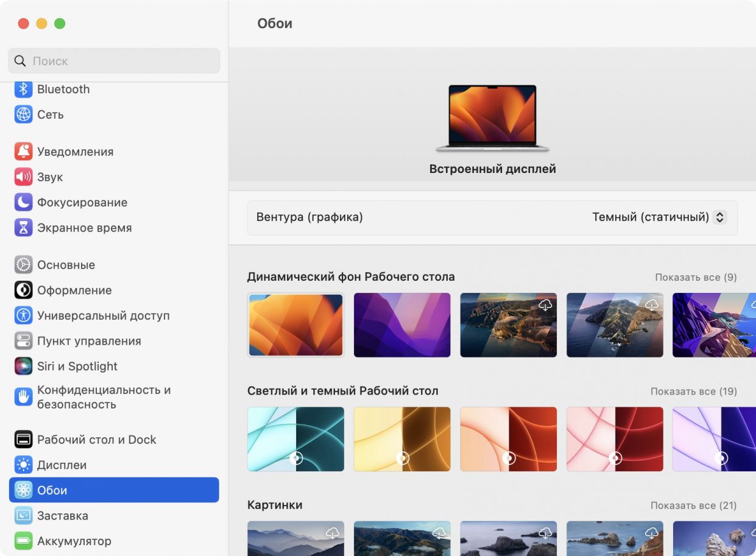This screenshot has height=556, width=756.
Task: Select the orange Ventura dynamic wallpaper
Action: coord(295,325)
